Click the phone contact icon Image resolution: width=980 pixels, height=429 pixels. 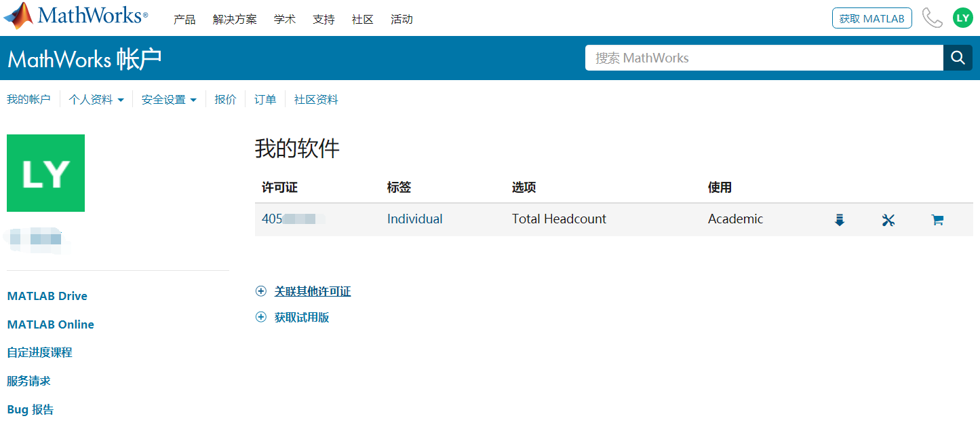933,18
